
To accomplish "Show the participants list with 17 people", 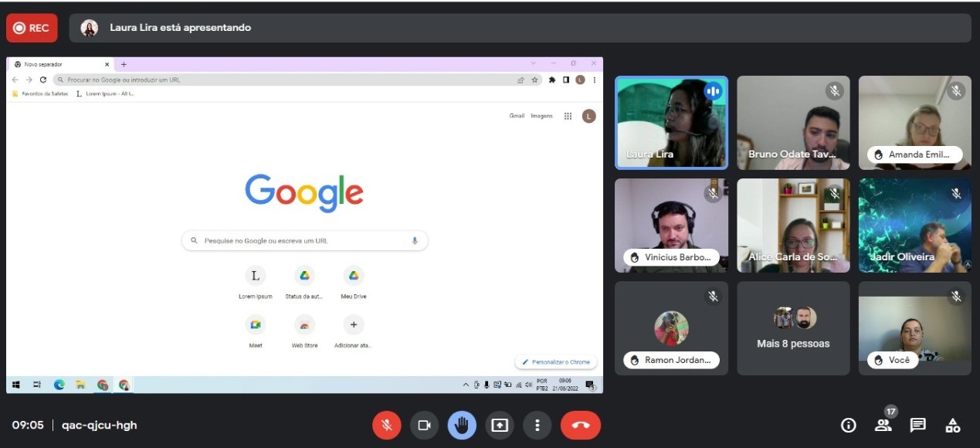I will [x=883, y=425].
